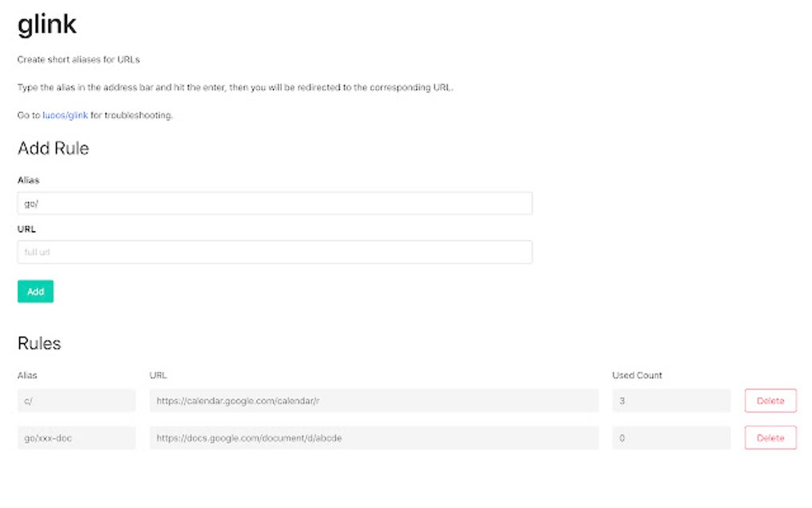Click the go/xxx-doc alias cell
The image size is (812, 508).
point(76,438)
